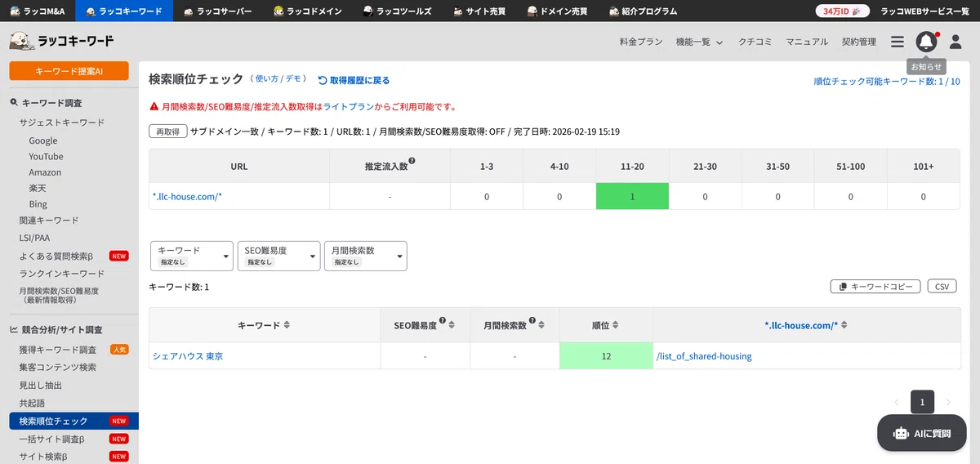The image size is (980, 464).
Task: Open よくある質問検索β in sidebar
Action: tap(56, 256)
